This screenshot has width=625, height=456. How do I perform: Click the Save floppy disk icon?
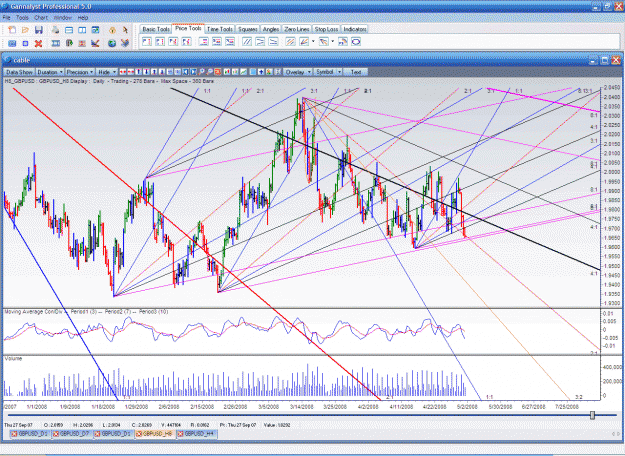point(39,30)
